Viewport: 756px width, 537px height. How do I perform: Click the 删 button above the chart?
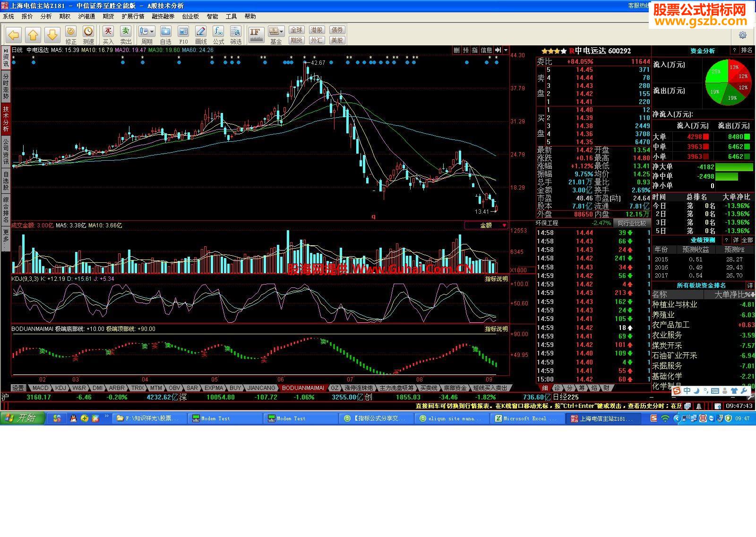456,50
